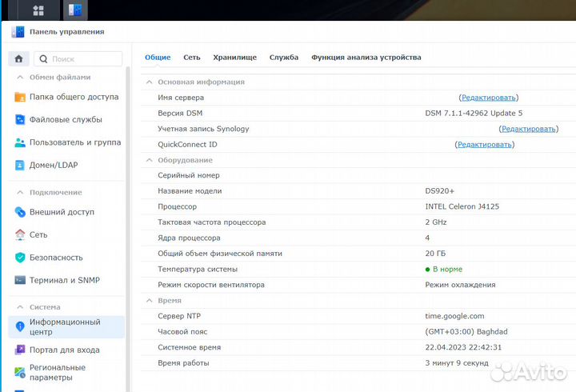
Task: Open the Безопасность shield icon
Action: [x=20, y=258]
